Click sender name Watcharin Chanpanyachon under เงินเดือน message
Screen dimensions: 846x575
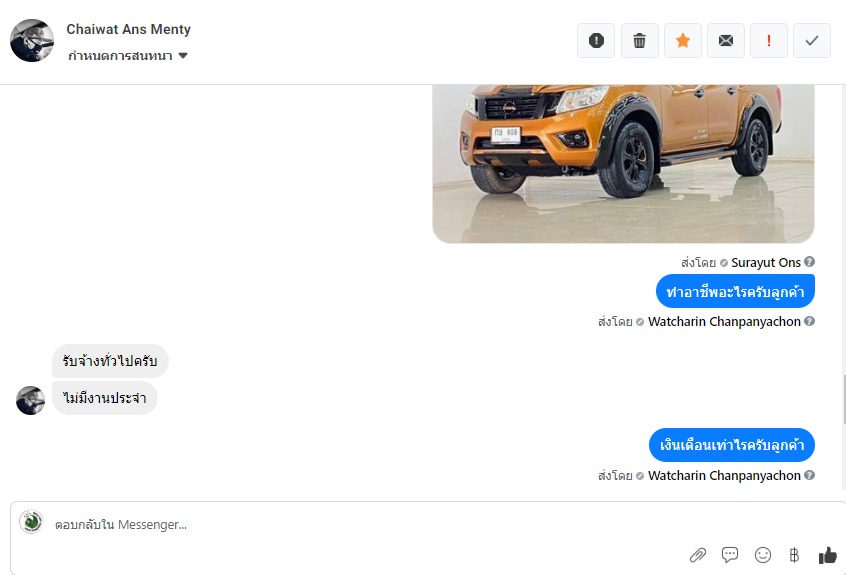[724, 476]
